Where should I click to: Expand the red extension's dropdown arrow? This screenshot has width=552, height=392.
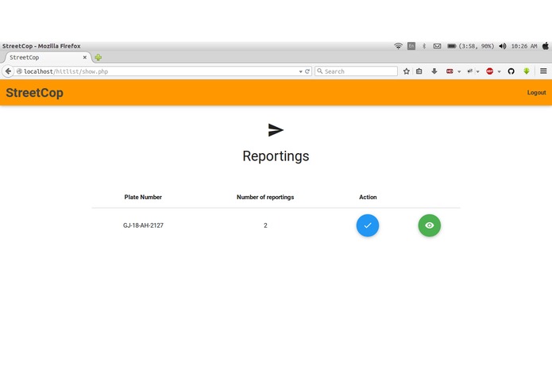(x=459, y=71)
